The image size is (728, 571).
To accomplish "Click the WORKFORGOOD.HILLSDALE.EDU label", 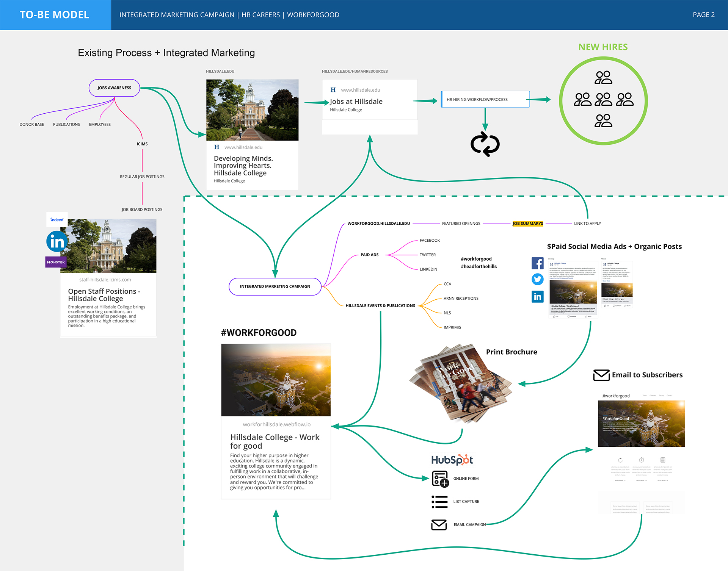I will pos(378,224).
